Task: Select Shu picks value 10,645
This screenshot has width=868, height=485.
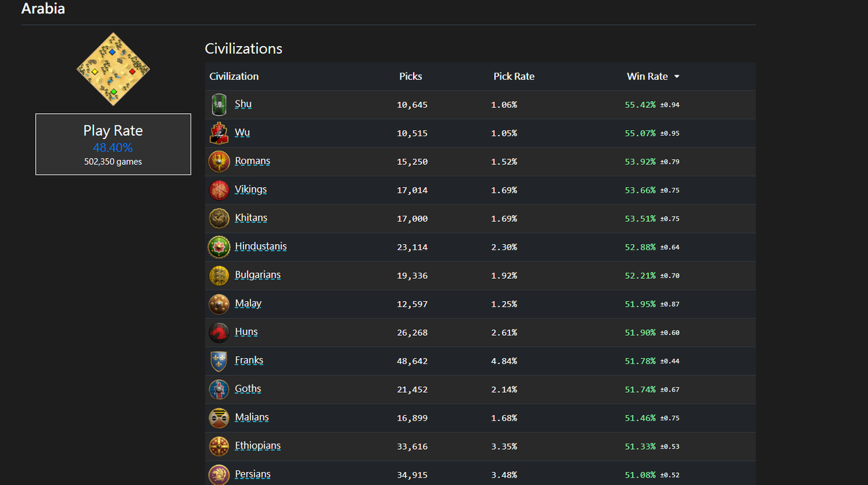Action: (x=412, y=105)
